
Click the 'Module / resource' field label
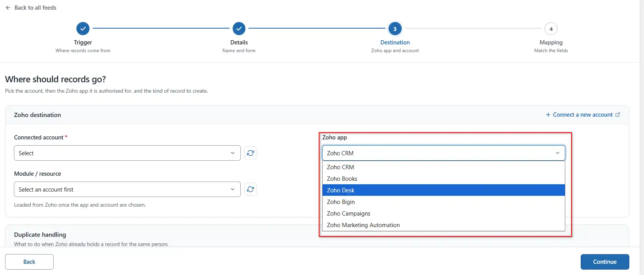(37, 173)
